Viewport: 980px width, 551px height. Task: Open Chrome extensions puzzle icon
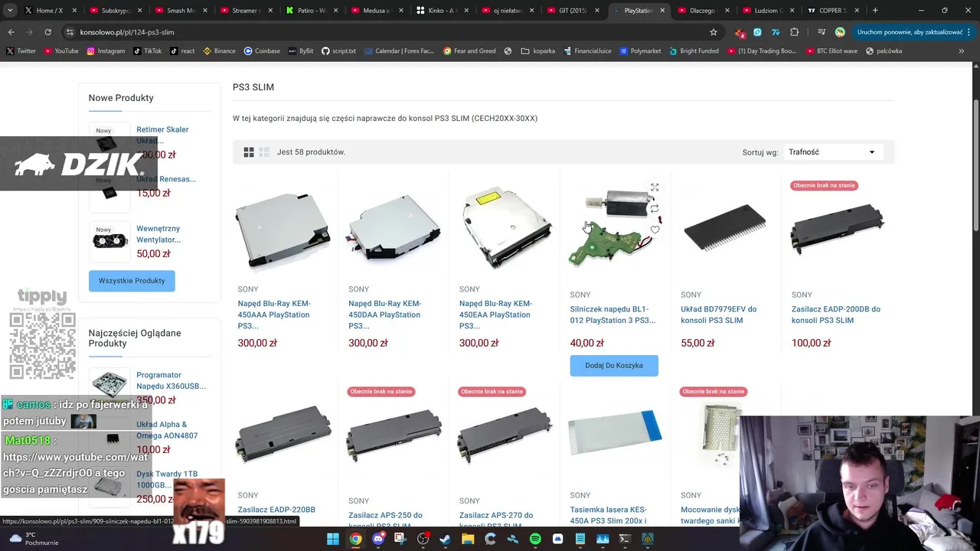click(794, 32)
